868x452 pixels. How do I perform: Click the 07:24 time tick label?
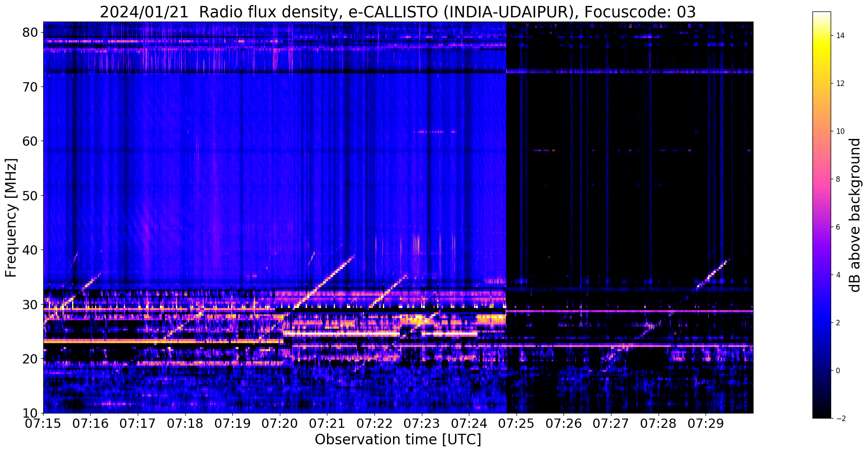coord(469,424)
